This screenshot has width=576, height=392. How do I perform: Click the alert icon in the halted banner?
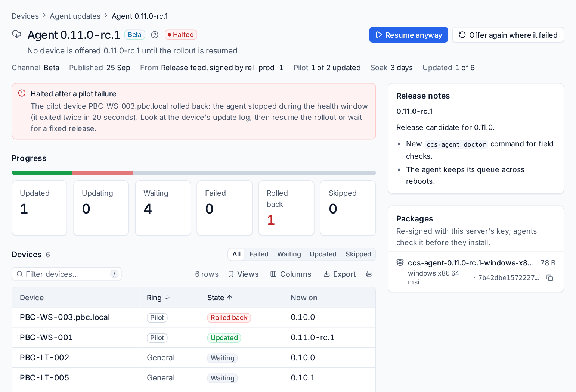click(22, 93)
